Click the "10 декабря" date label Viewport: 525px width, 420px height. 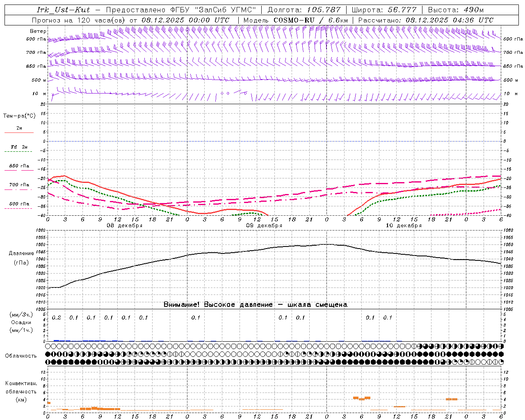[404, 226]
